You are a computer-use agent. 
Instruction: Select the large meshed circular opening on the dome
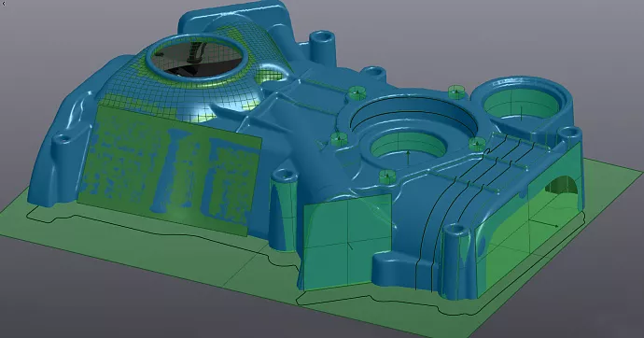click(197, 58)
